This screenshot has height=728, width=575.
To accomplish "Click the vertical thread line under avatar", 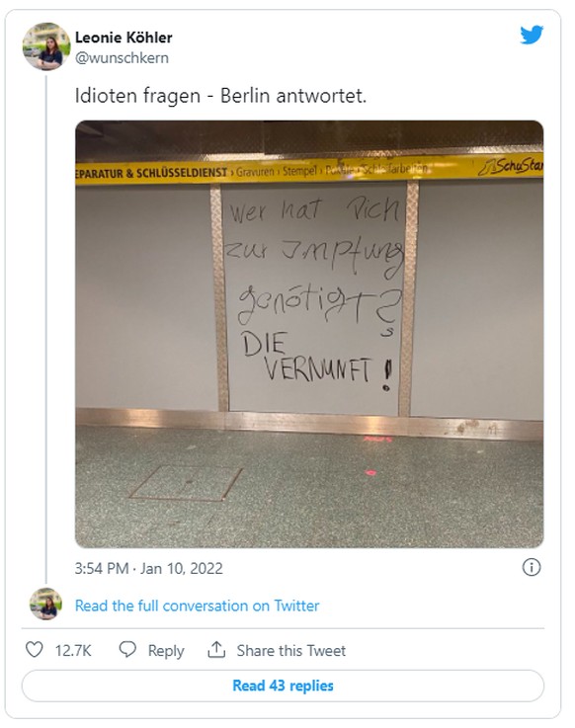I will click(x=46, y=329).
